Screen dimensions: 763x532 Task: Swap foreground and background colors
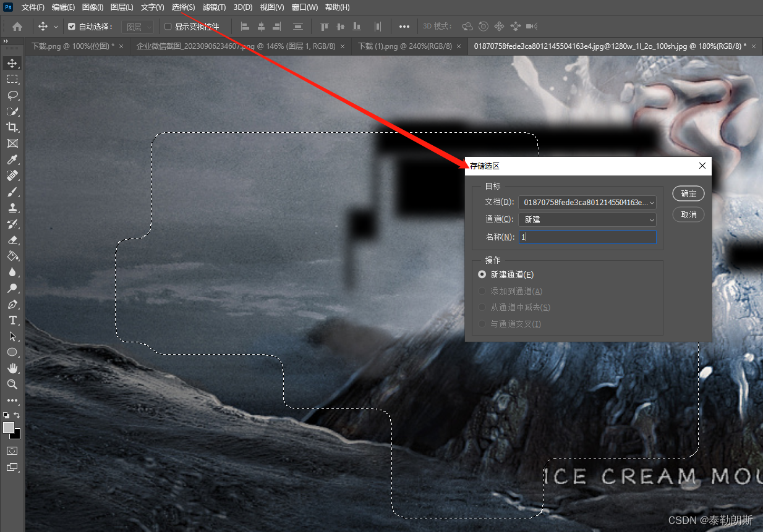coord(17,415)
